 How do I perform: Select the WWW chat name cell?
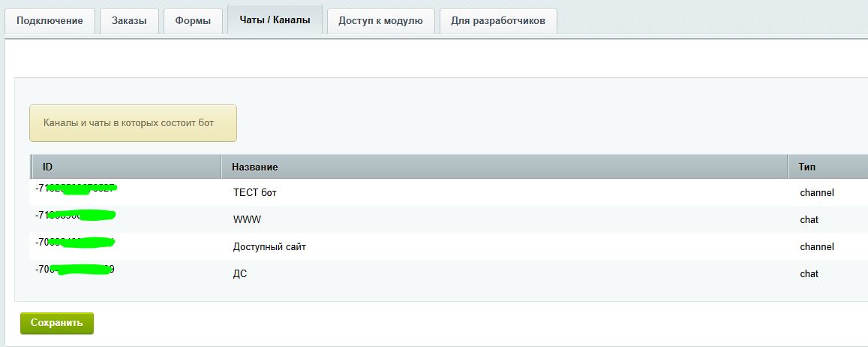(247, 220)
